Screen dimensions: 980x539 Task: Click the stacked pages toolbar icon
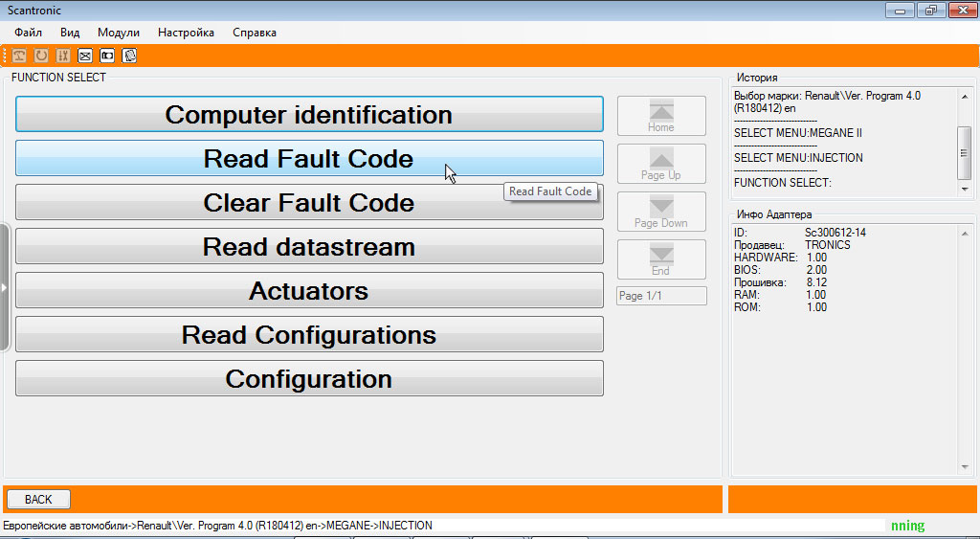pyautogui.click(x=129, y=56)
